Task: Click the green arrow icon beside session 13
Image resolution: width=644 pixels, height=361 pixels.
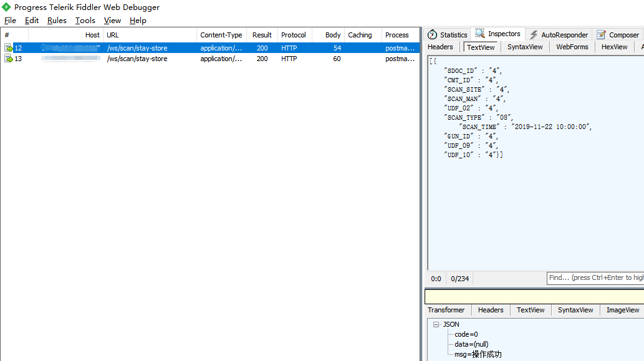Action: pos(9,59)
